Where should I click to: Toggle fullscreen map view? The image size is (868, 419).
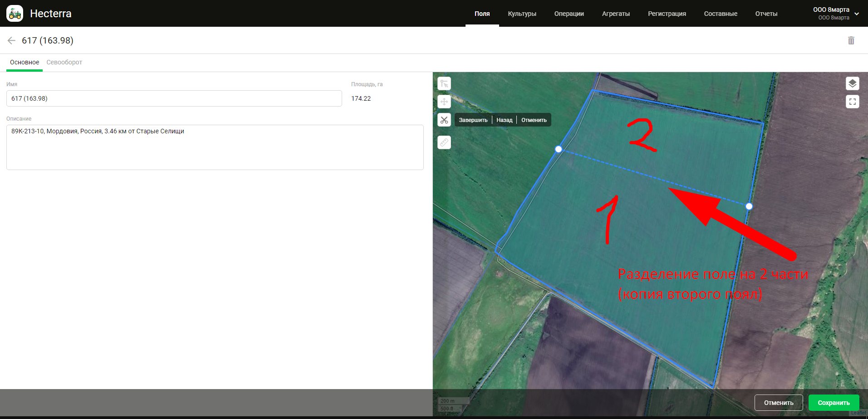852,102
